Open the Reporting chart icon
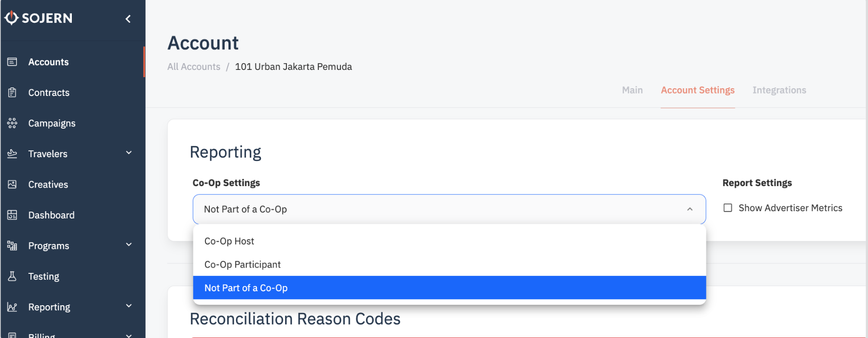868x338 pixels. pos(12,307)
